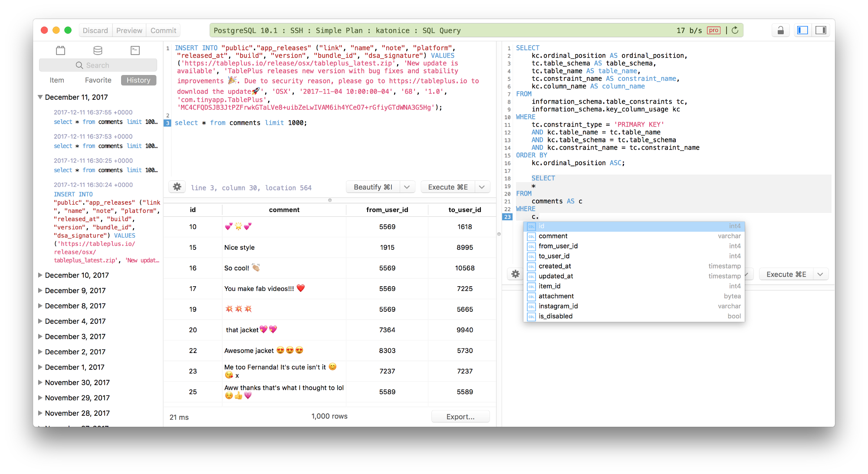Image resolution: width=868 pixels, height=474 pixels.
Task: Select comment column icon in autocomplete
Action: click(531, 236)
